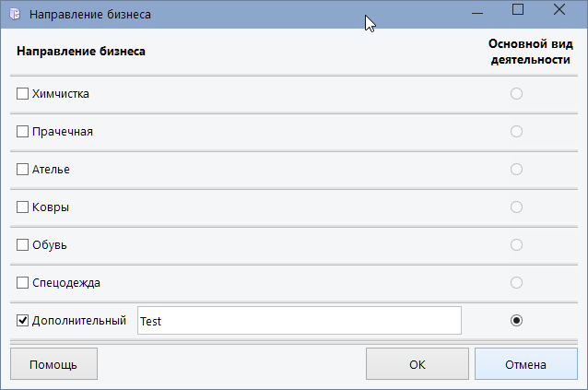Image resolution: width=588 pixels, height=390 pixels.
Task: Select the Ковры main activity radio button
Action: [516, 207]
